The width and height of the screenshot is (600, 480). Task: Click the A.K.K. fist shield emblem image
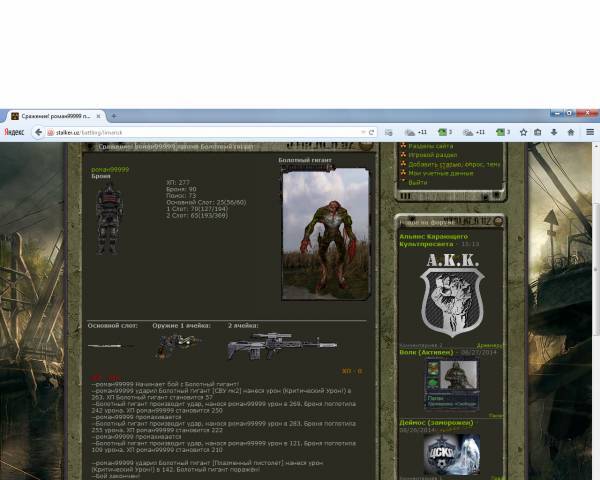tap(452, 296)
